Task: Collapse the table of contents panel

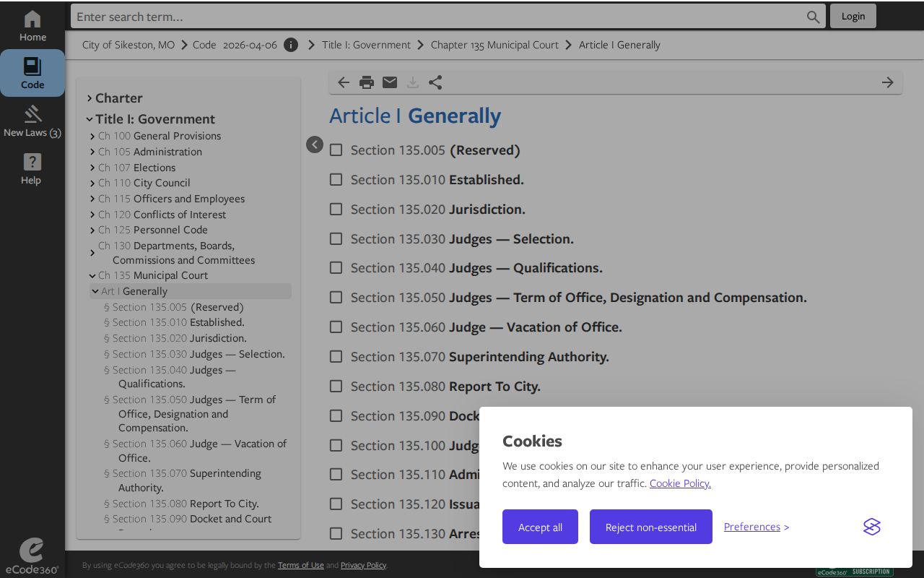Action: tap(315, 144)
